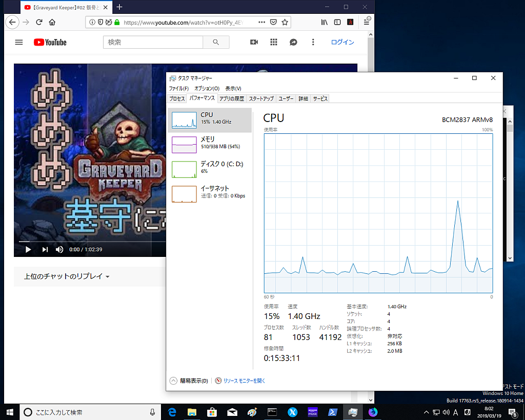Select ディスク 0 (C: D:) item
The height and width of the screenshot is (420, 525).
[x=210, y=169]
